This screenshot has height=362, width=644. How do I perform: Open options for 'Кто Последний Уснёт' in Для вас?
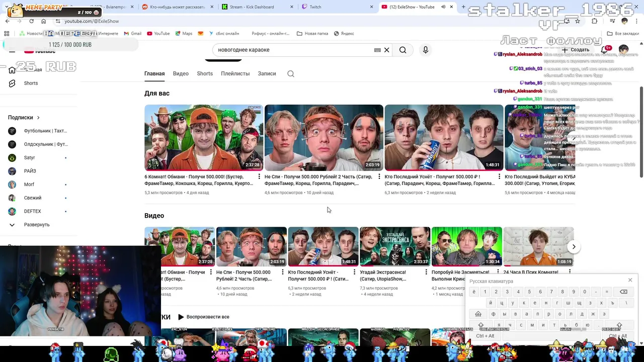pyautogui.click(x=499, y=177)
